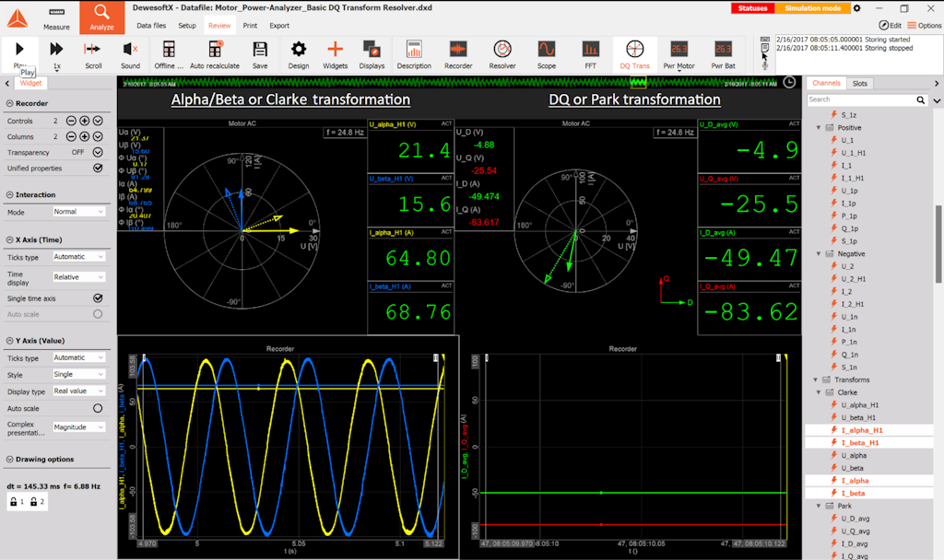
Task: Decrease the Controls count
Action: pyautogui.click(x=71, y=121)
